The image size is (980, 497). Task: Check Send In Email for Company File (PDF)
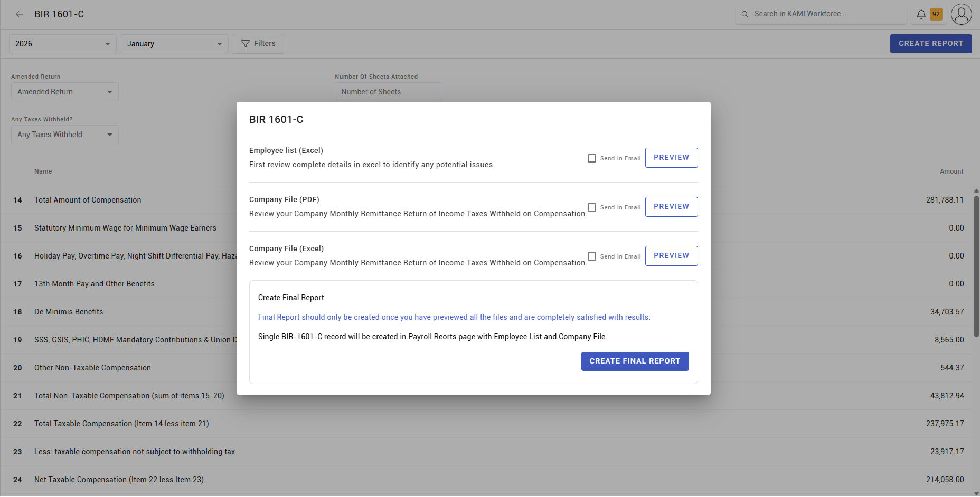pos(592,207)
